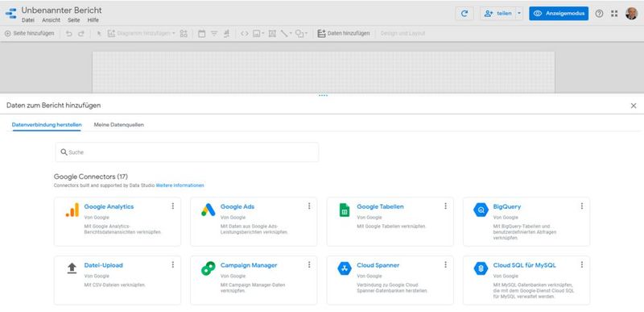Image resolution: width=644 pixels, height=312 pixels.
Task: Expand the Diagramm hinzufügen dropdown
Action: (x=174, y=34)
